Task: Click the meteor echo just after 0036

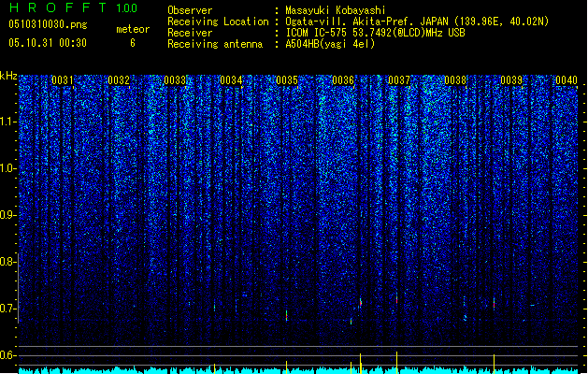Action: [x=361, y=302]
